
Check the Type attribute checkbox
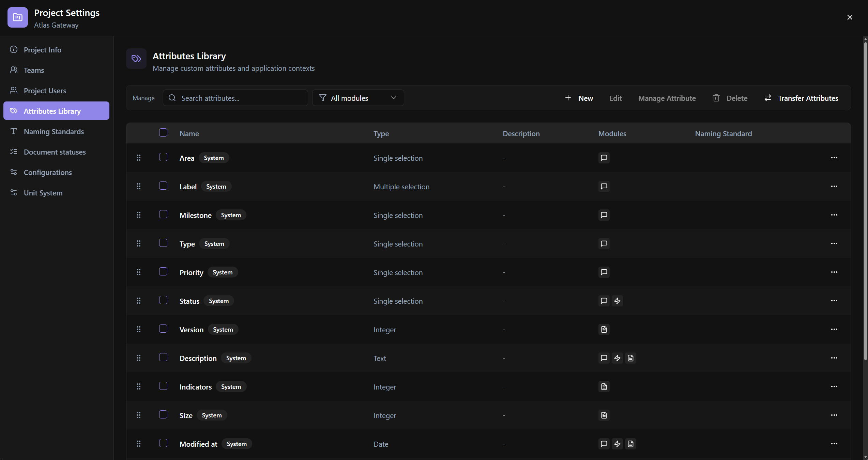tap(163, 243)
